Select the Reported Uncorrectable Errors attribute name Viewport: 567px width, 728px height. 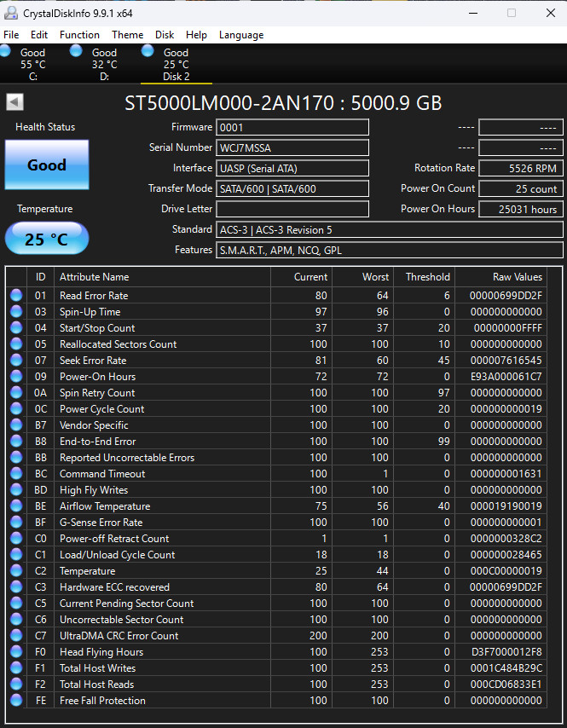coord(127,457)
